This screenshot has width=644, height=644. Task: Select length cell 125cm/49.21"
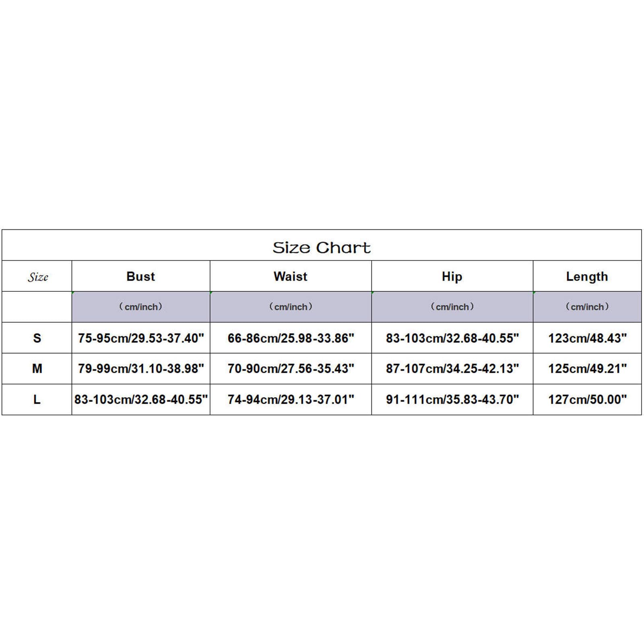(587, 368)
